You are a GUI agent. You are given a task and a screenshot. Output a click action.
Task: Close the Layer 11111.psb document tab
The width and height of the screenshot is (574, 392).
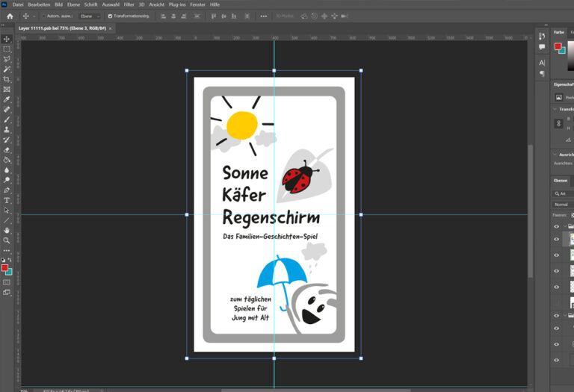[111, 28]
